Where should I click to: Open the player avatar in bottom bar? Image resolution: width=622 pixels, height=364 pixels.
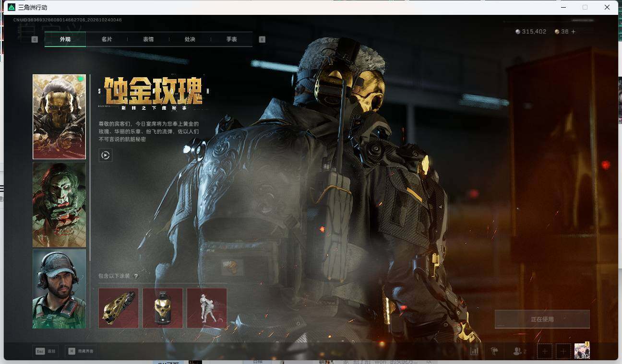(x=582, y=351)
